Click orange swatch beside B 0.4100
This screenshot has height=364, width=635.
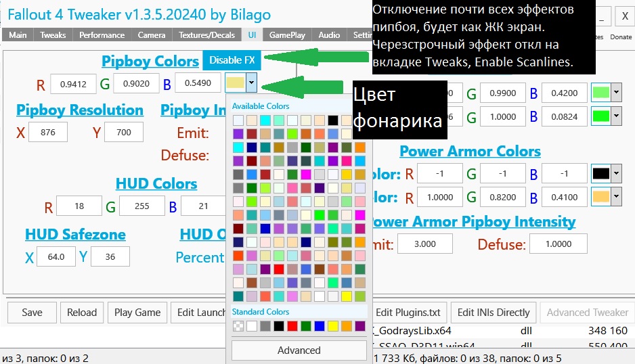(601, 197)
